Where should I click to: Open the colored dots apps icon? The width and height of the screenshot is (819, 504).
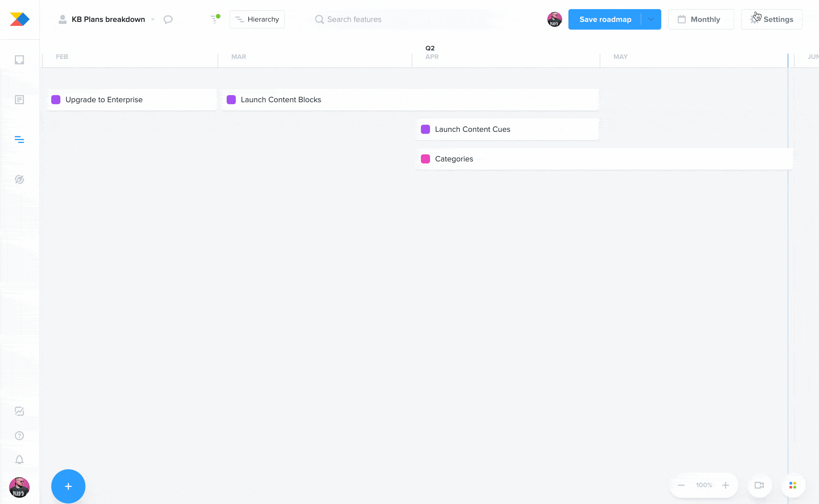(793, 485)
